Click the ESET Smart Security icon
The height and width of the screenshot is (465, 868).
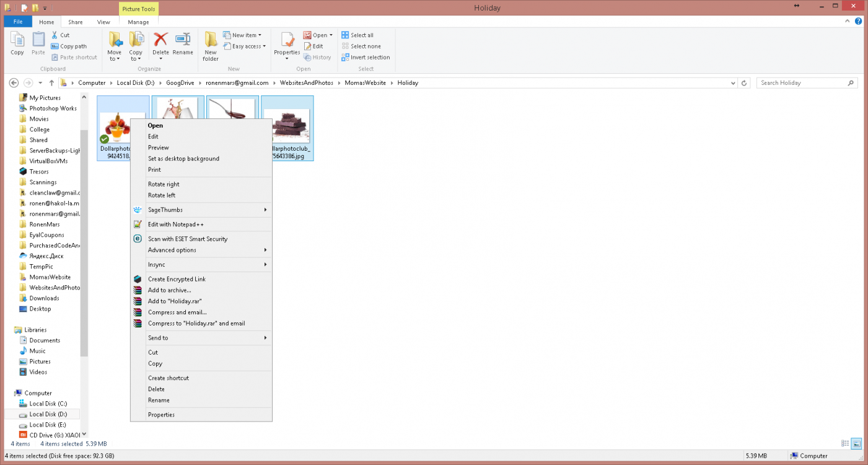(138, 239)
